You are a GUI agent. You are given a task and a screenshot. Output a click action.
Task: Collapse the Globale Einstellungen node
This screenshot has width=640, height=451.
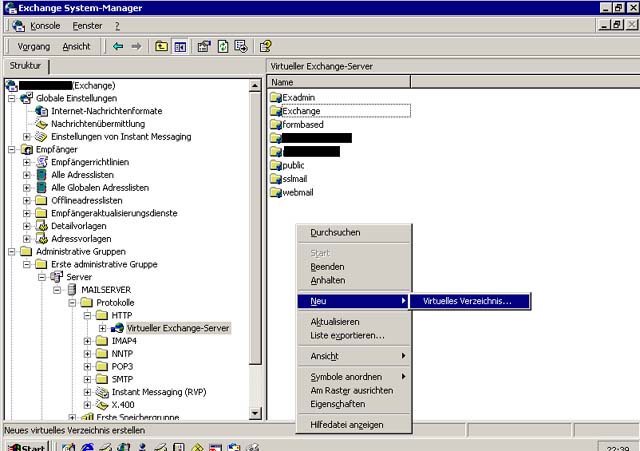(11, 98)
